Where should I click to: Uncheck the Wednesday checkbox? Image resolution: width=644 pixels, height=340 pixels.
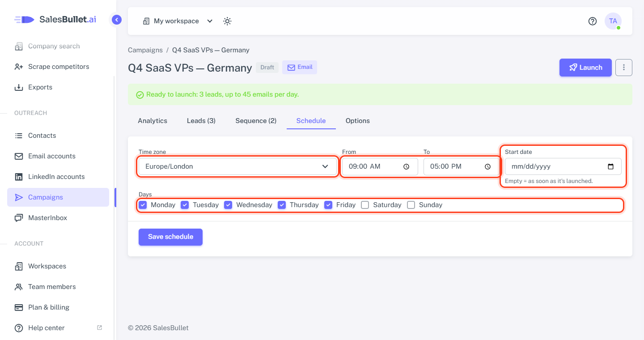coord(228,205)
